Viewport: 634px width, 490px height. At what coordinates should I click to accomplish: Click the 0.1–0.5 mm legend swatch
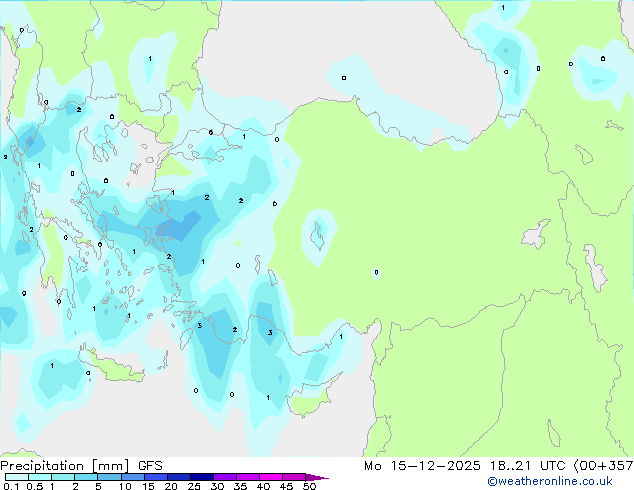[17, 477]
